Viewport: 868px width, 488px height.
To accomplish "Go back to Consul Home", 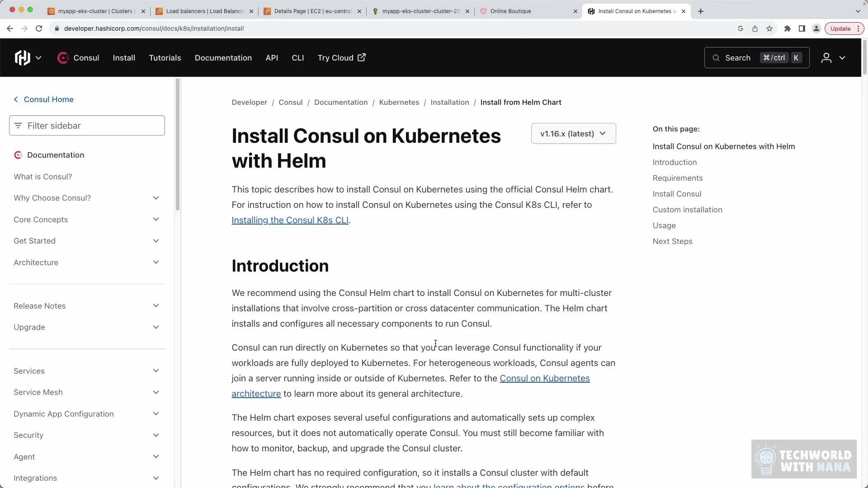I will [44, 99].
